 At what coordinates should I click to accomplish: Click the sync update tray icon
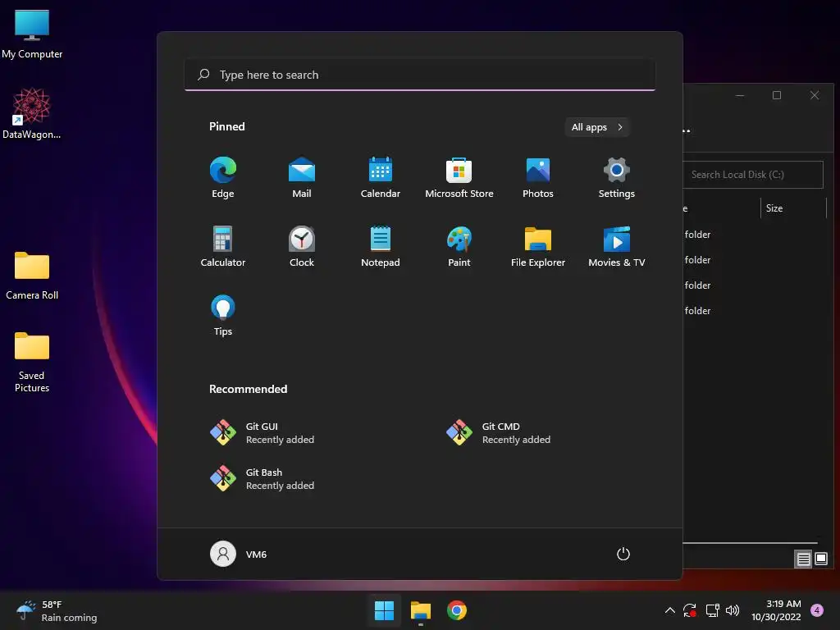[x=690, y=610]
